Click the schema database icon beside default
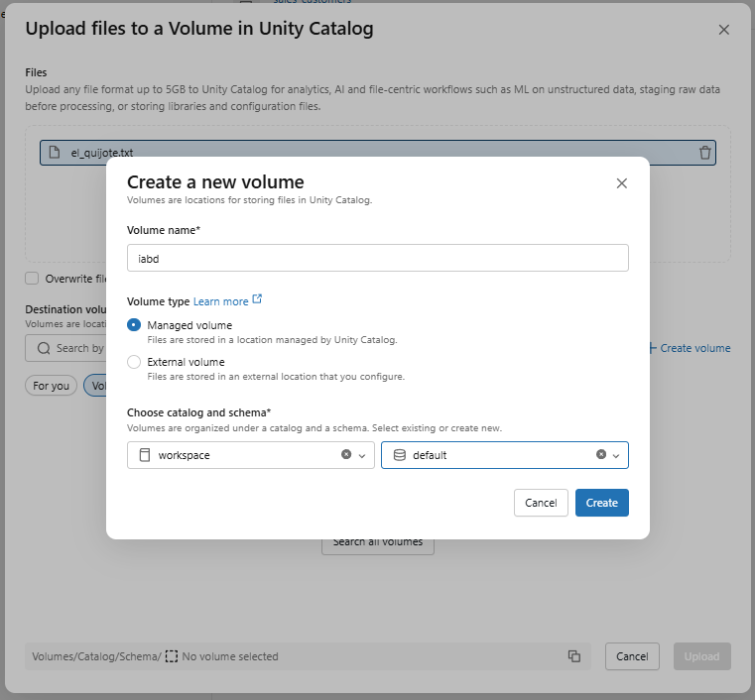Image resolution: width=755 pixels, height=700 pixels. click(x=400, y=455)
